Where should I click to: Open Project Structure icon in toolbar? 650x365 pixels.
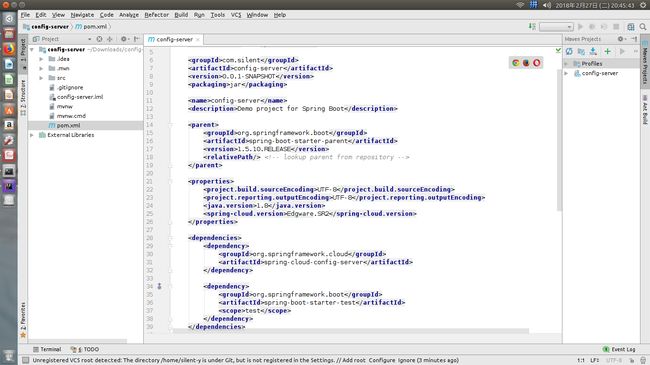click(x=631, y=27)
